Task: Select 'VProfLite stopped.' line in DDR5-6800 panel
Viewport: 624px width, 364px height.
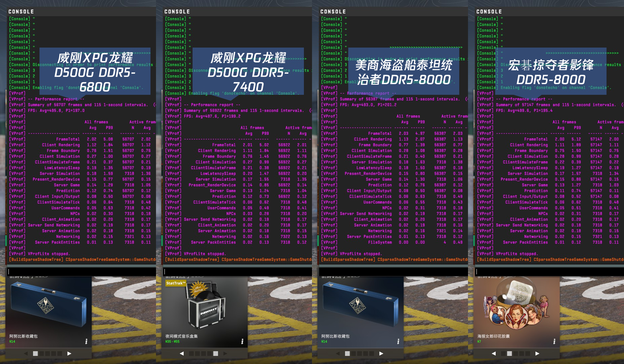Action: click(x=49, y=254)
